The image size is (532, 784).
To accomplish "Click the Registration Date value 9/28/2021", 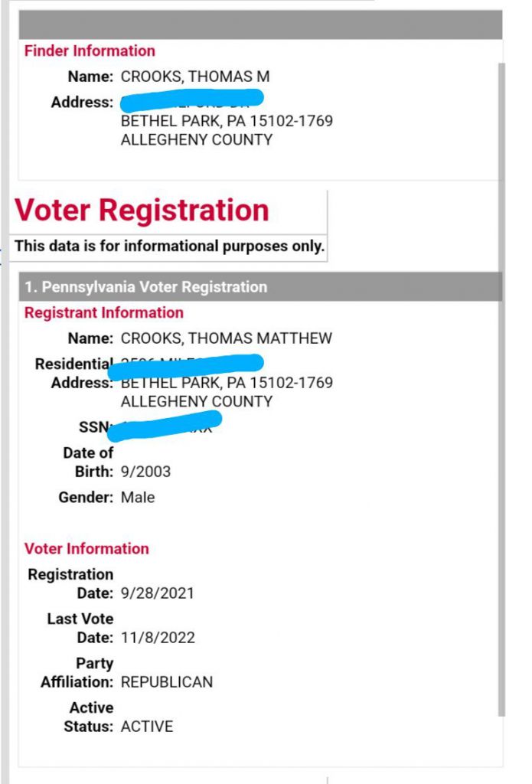I will coord(158,593).
